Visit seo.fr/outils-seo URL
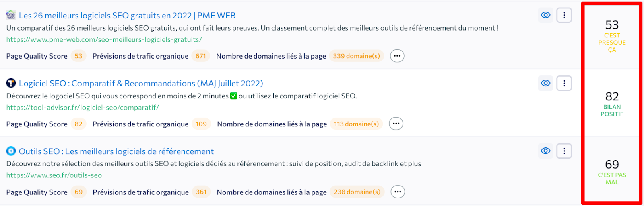644x206 pixels. coord(54,175)
